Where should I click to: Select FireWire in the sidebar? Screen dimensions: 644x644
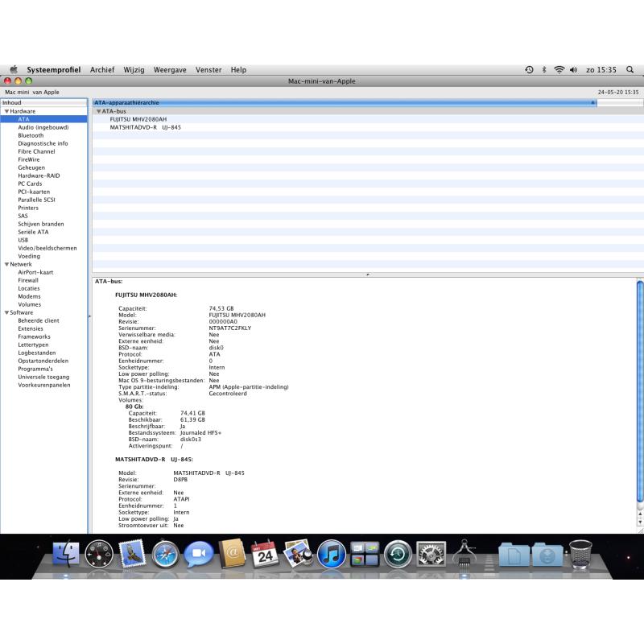click(29, 159)
